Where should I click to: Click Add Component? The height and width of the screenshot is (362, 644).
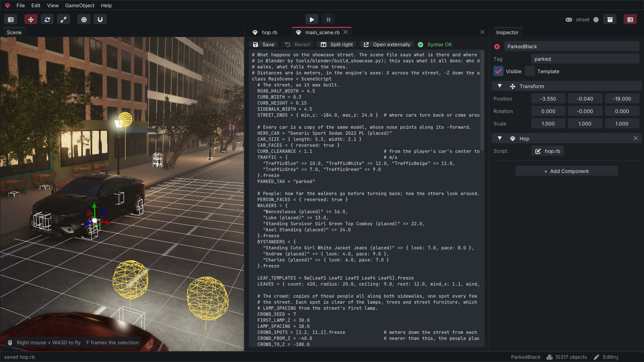coord(566,171)
